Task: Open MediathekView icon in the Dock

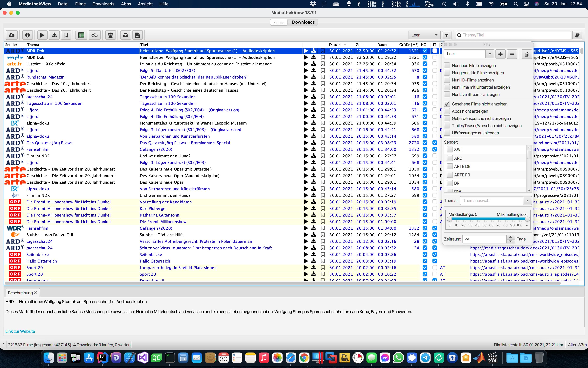Action: [x=493, y=358]
